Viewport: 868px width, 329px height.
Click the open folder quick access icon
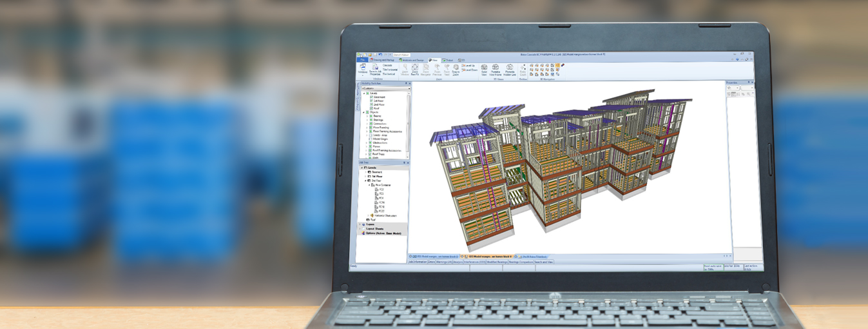(x=370, y=55)
